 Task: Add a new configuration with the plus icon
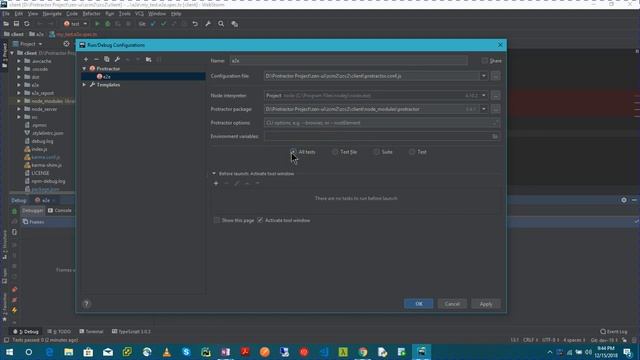86,60
